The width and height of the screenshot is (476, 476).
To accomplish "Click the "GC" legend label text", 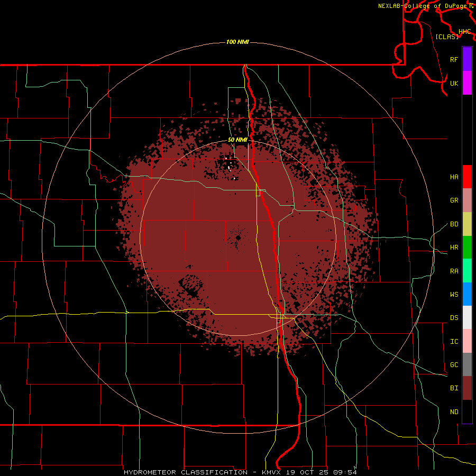I will pyautogui.click(x=454, y=364).
